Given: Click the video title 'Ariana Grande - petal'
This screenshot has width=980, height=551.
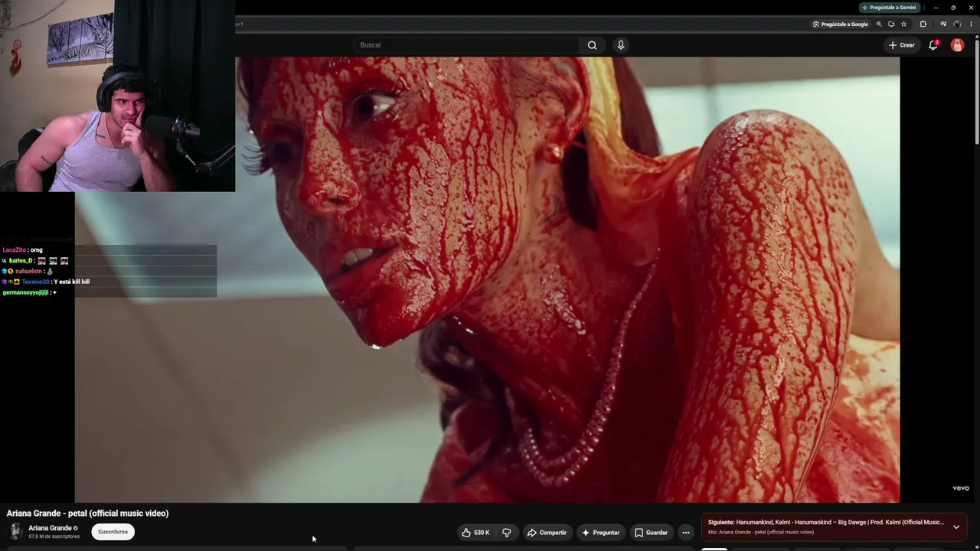Looking at the screenshot, I should tap(87, 514).
